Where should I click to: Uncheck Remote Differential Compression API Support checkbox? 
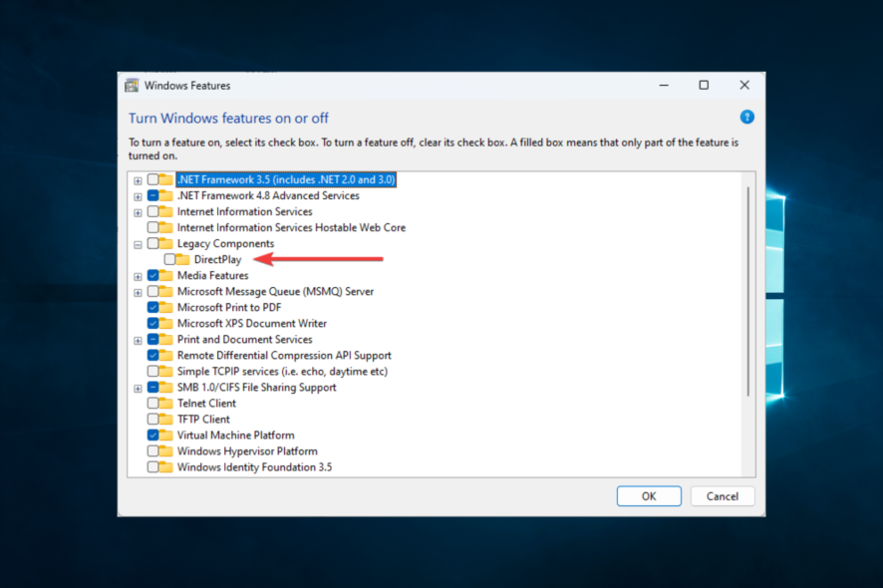pos(152,356)
